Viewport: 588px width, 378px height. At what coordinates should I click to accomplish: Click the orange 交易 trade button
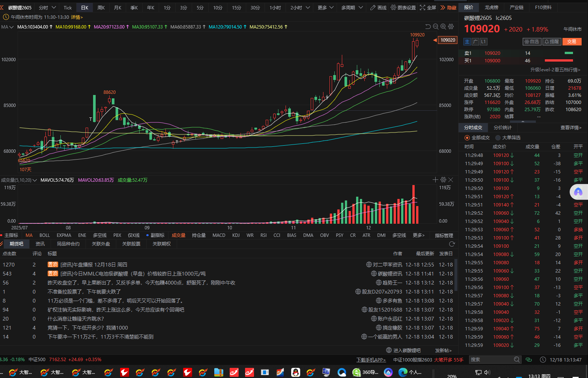click(571, 41)
